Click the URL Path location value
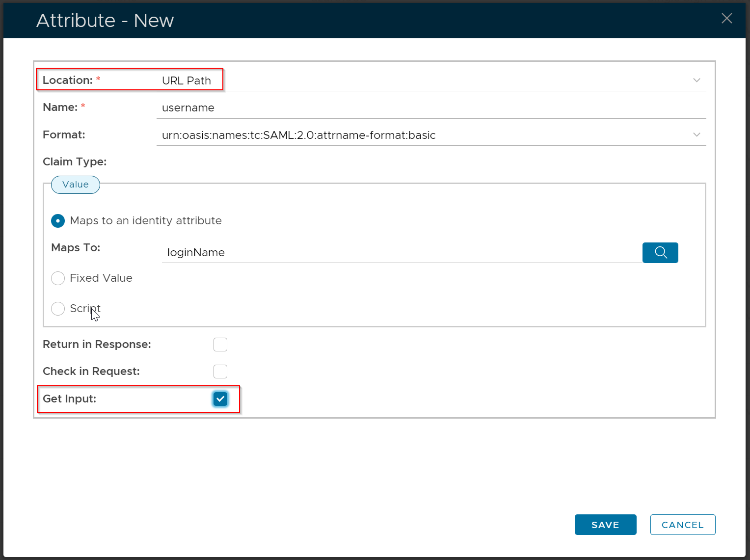 click(187, 81)
